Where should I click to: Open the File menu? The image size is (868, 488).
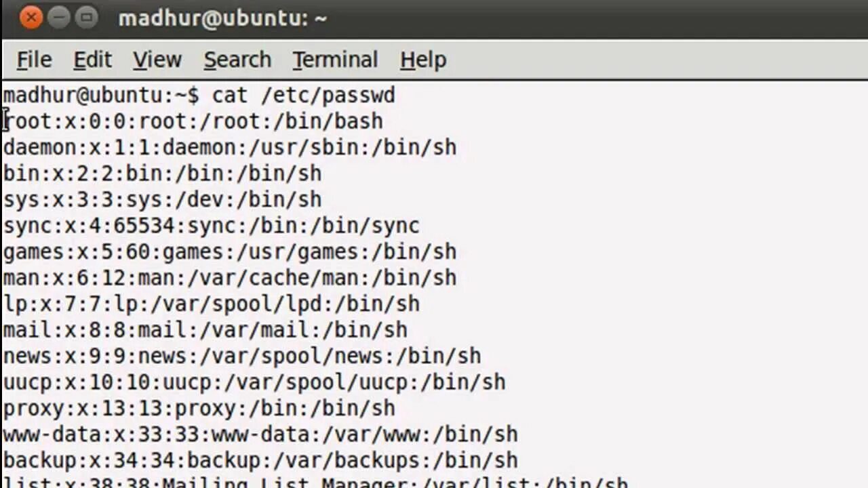click(x=34, y=60)
